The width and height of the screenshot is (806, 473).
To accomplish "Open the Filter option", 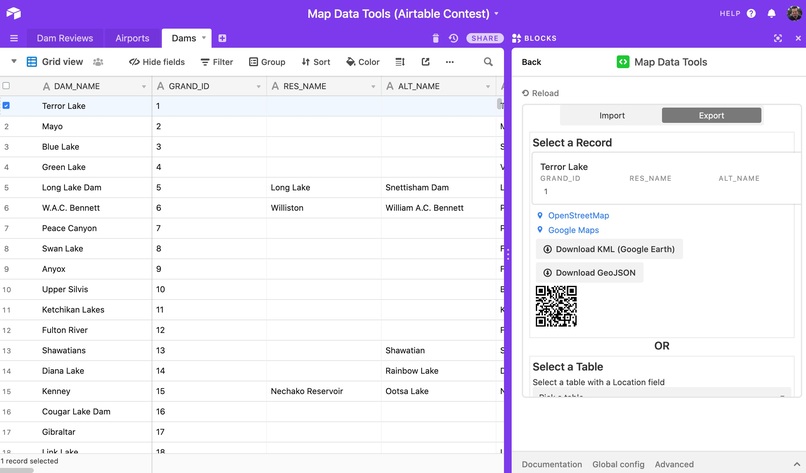I will (216, 62).
